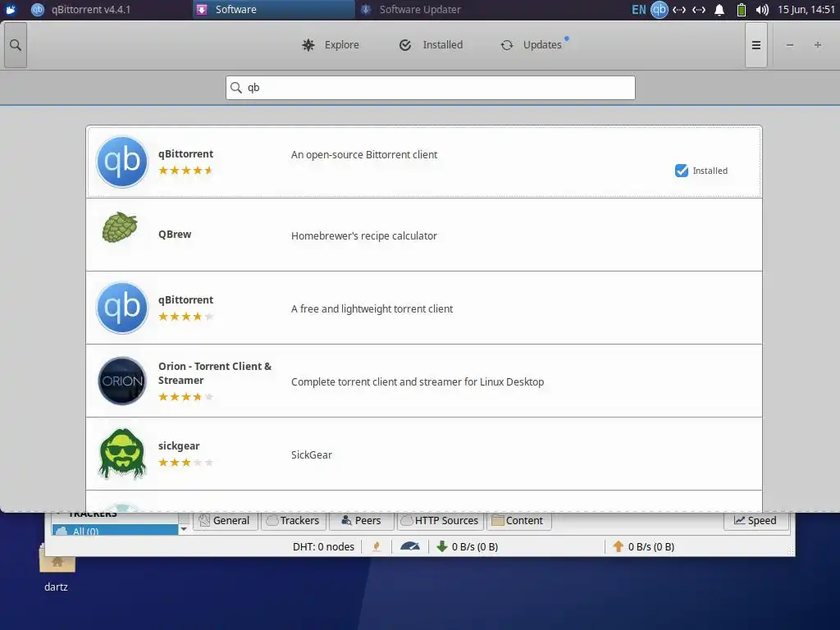
Task: Click the clock showing 15 Jun, 14:51
Action: click(x=806, y=10)
